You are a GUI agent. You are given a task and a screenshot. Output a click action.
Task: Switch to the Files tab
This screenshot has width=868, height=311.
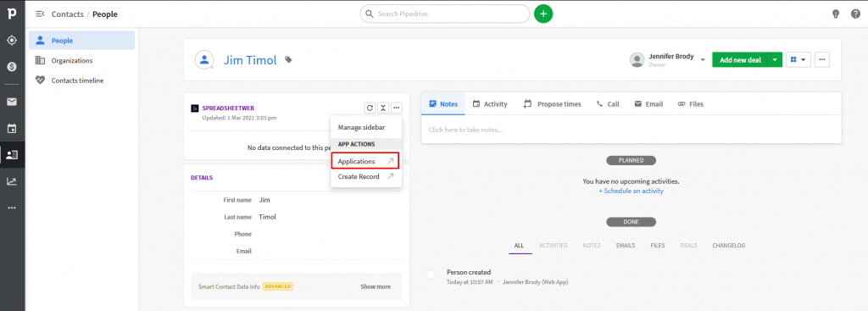690,103
